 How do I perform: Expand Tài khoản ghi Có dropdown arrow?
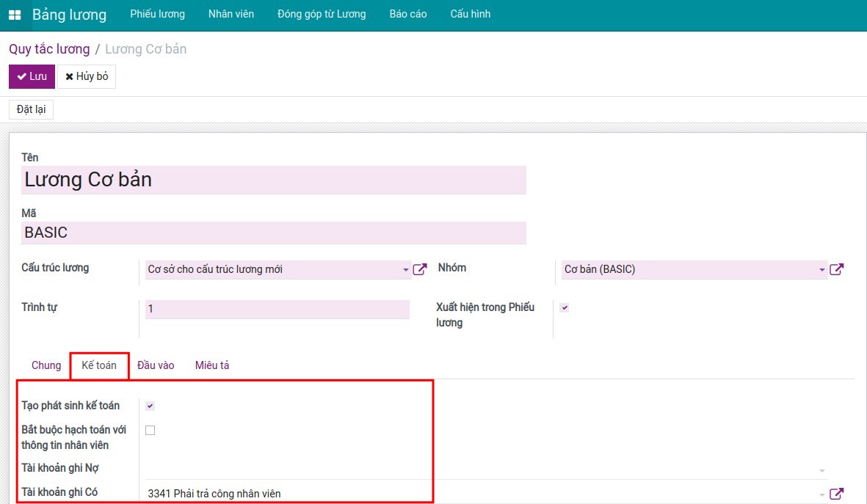pos(822,494)
